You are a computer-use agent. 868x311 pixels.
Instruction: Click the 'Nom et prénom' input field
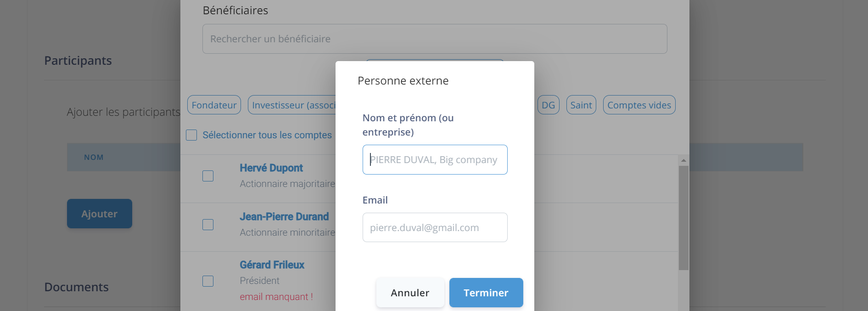coord(434,159)
